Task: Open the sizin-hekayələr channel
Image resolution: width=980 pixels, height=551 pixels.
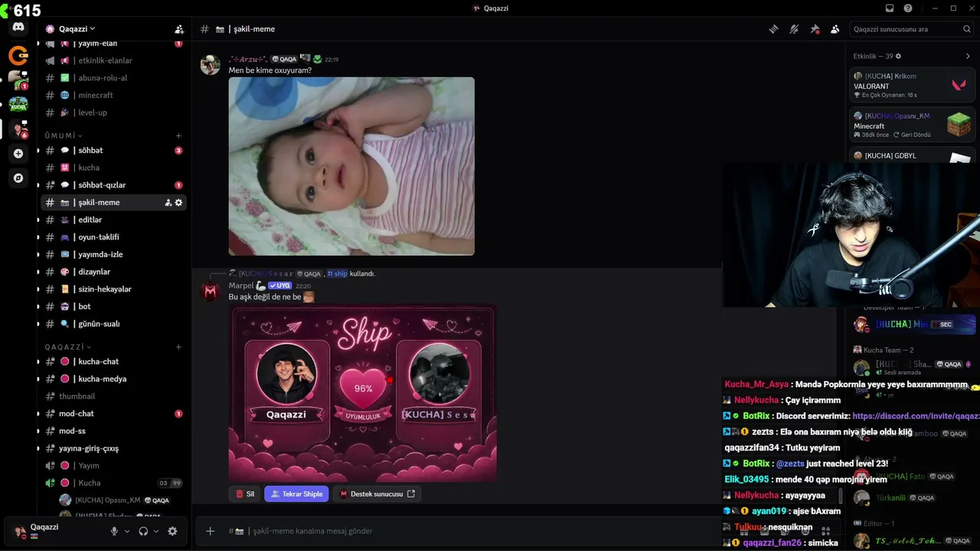Action: pyautogui.click(x=113, y=289)
